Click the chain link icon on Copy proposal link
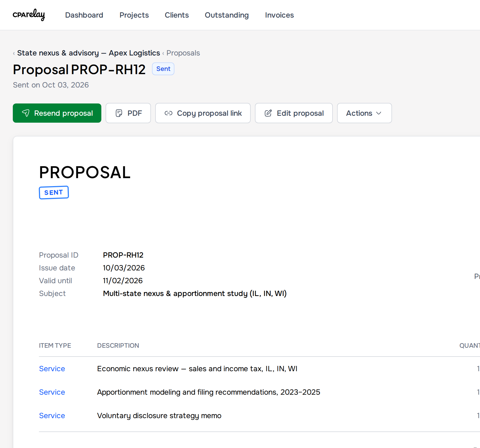Viewport: 480px width, 448px height. 169,113
